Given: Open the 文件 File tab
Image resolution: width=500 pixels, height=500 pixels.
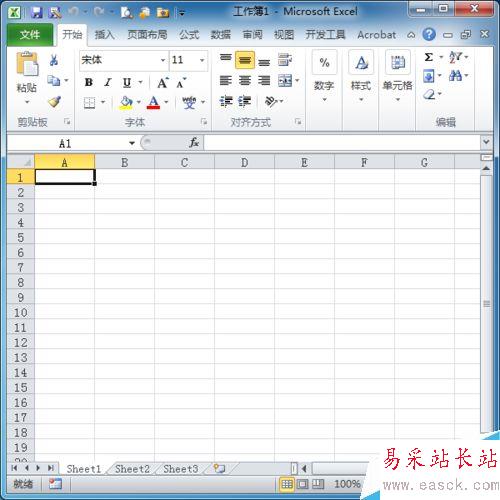Looking at the screenshot, I should (x=30, y=35).
